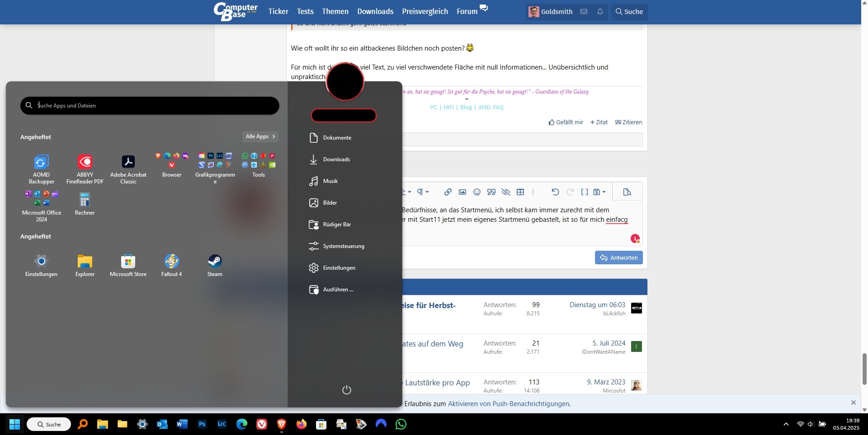Click start menu search field
This screenshot has height=435, width=868.
tap(150, 105)
